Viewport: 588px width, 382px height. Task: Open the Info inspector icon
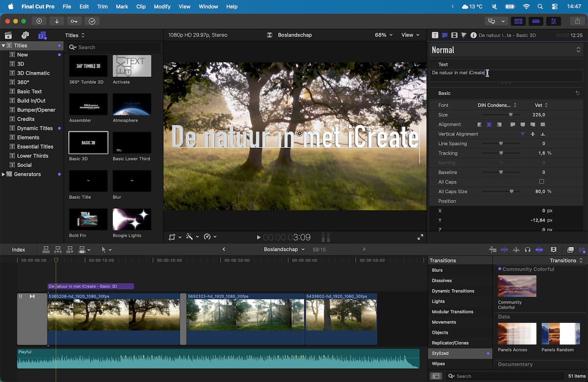click(473, 35)
